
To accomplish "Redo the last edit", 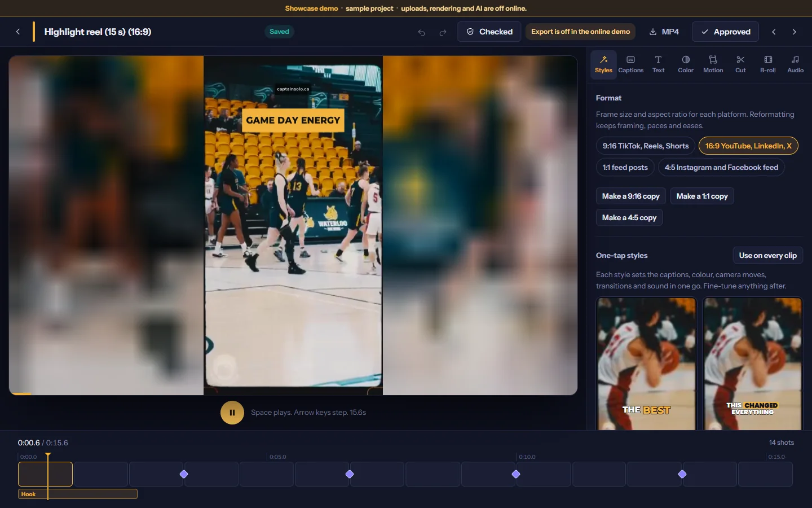I will (443, 32).
